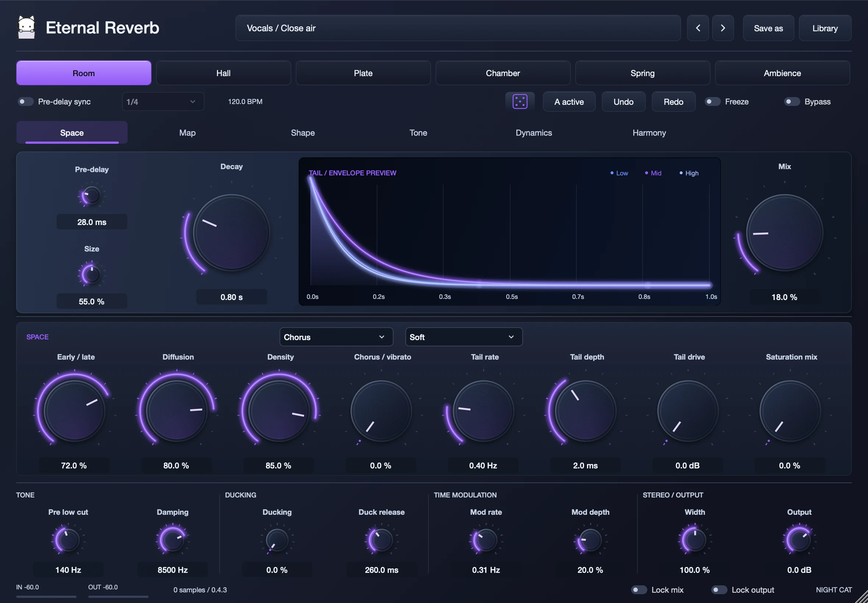
Task: Click the Size knob
Action: [x=92, y=275]
